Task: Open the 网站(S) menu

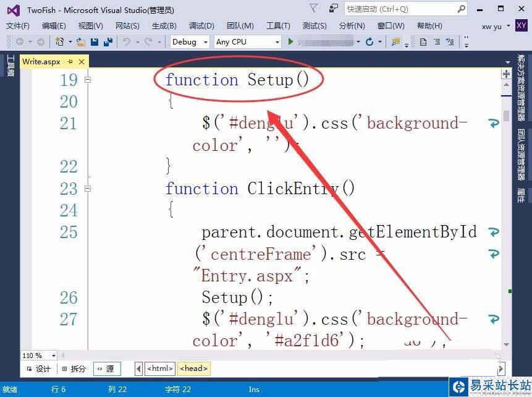Action: (x=127, y=26)
